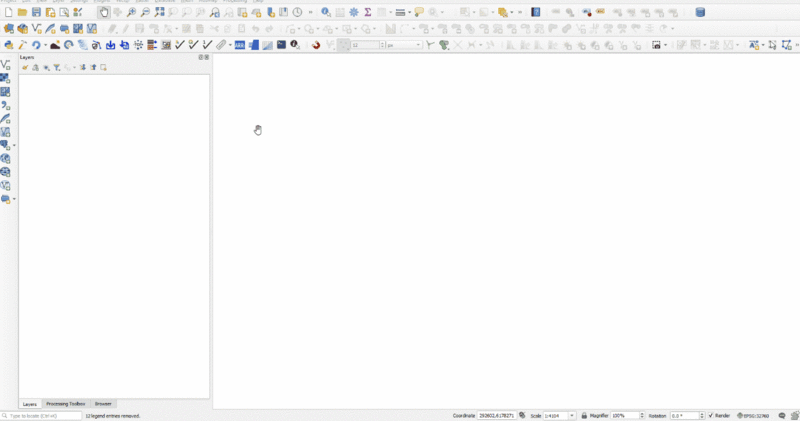This screenshot has width=800, height=421.
Task: Click the Save Project icon
Action: point(36,13)
